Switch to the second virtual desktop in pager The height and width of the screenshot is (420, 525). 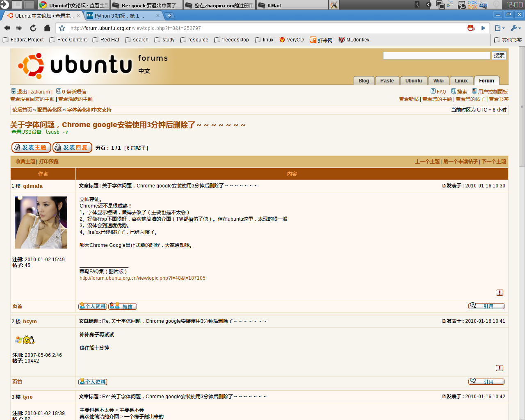tap(29, 5)
